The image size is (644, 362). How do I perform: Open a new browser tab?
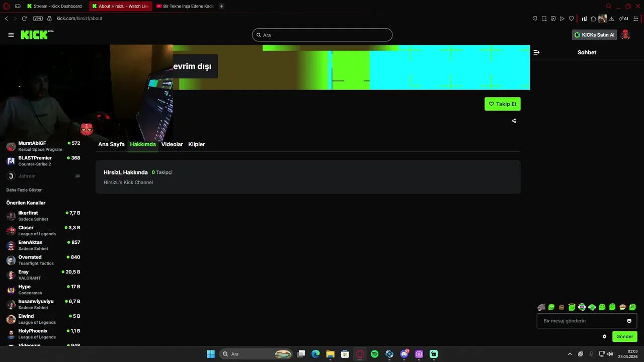(x=221, y=6)
